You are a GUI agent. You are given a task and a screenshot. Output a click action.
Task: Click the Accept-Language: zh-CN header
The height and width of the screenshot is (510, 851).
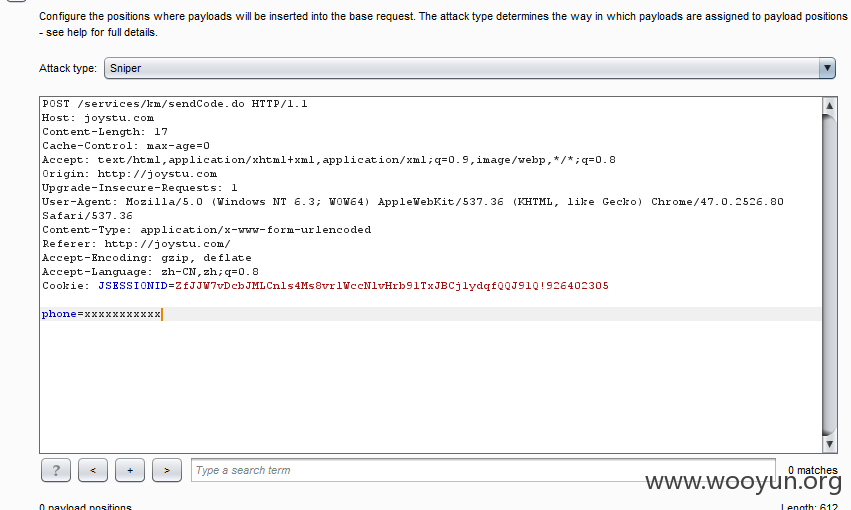[150, 272]
